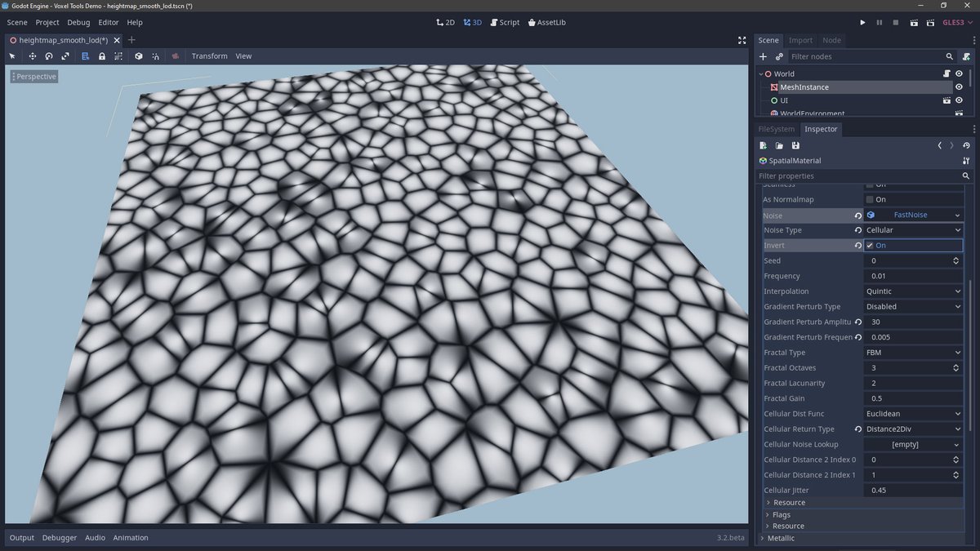This screenshot has width=980, height=551.
Task: Open the Interpolation Quintic dropdown
Action: pyautogui.click(x=914, y=291)
